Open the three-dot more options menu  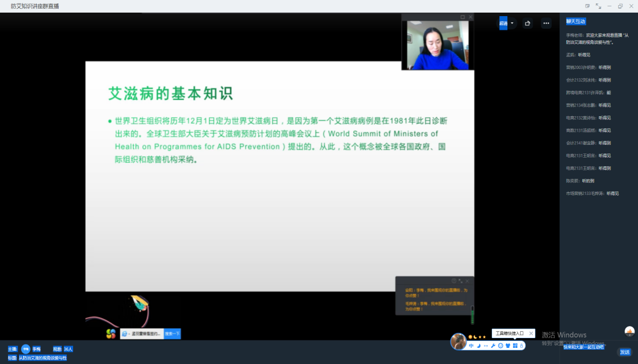coord(546,24)
